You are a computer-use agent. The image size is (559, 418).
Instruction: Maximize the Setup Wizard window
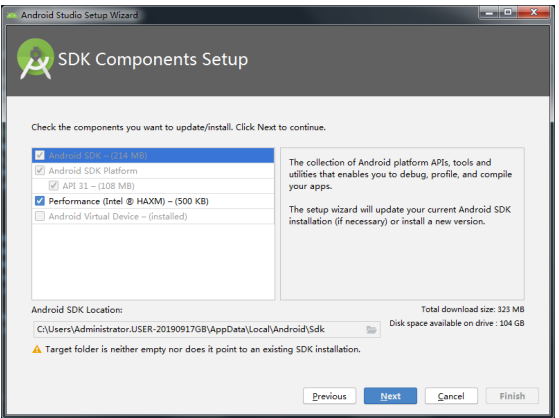(x=508, y=13)
